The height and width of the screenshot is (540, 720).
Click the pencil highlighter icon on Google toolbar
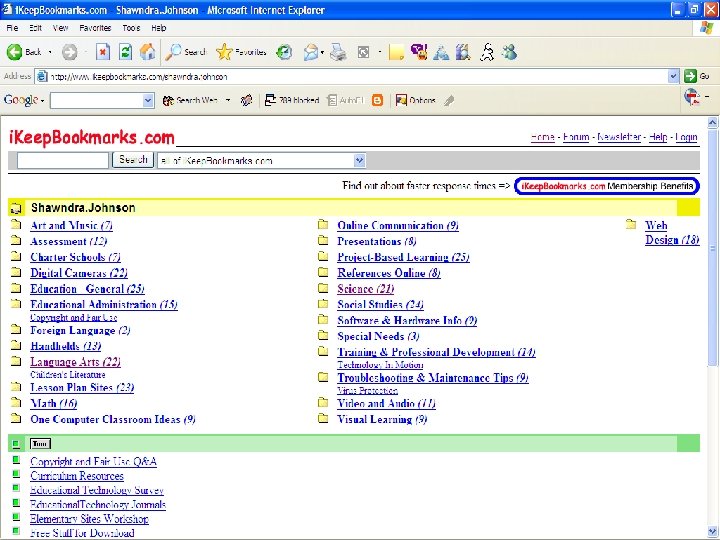pyautogui.click(x=449, y=100)
